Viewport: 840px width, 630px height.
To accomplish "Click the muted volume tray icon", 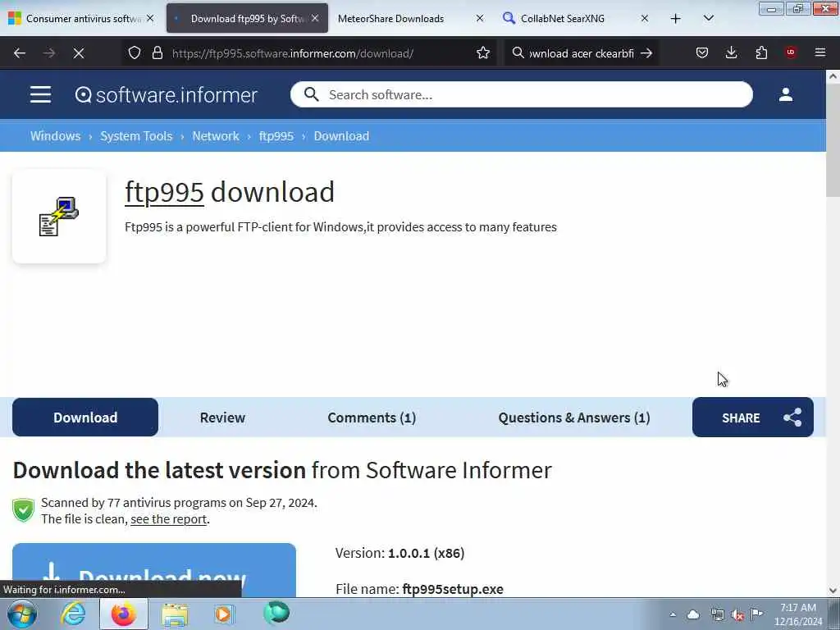I will [737, 614].
